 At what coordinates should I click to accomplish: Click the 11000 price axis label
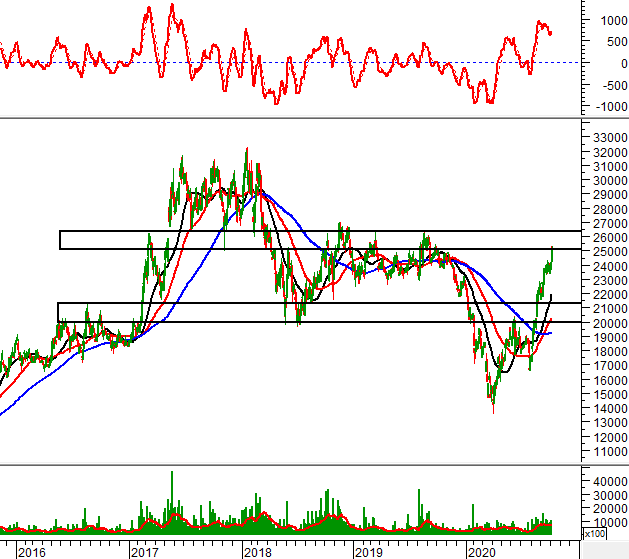coord(610,451)
